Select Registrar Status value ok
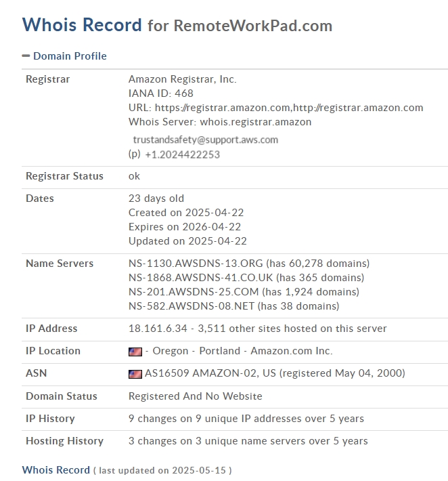Screen dimensions: 448x481 coord(134,176)
